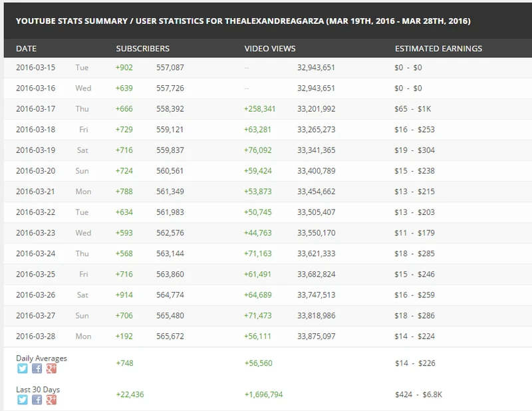Select date 2016-03-21
The image size is (532, 411).
pos(36,192)
